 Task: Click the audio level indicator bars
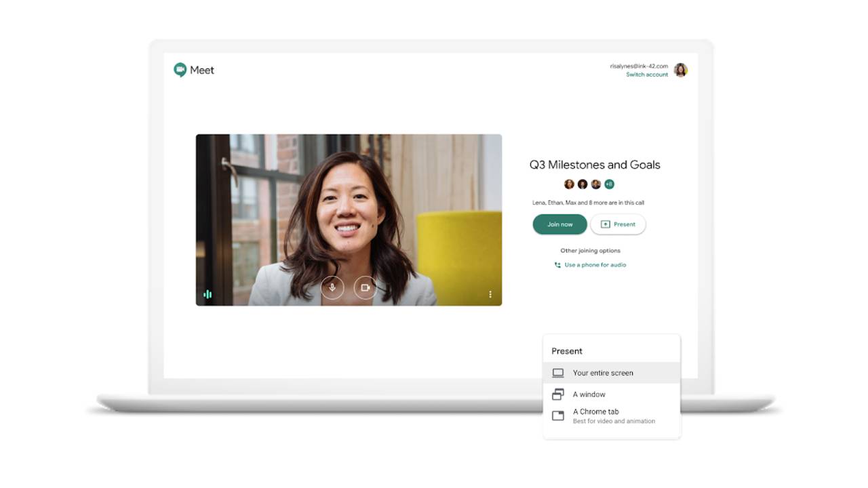point(208,294)
